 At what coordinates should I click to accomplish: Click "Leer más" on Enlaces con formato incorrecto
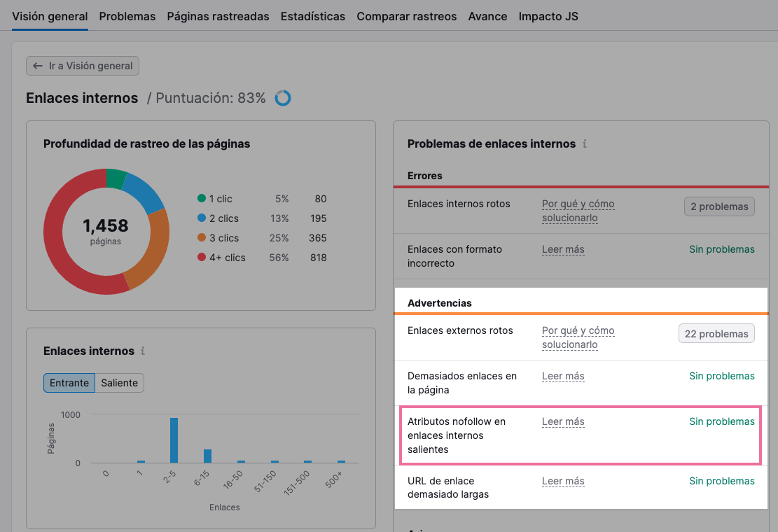click(563, 249)
